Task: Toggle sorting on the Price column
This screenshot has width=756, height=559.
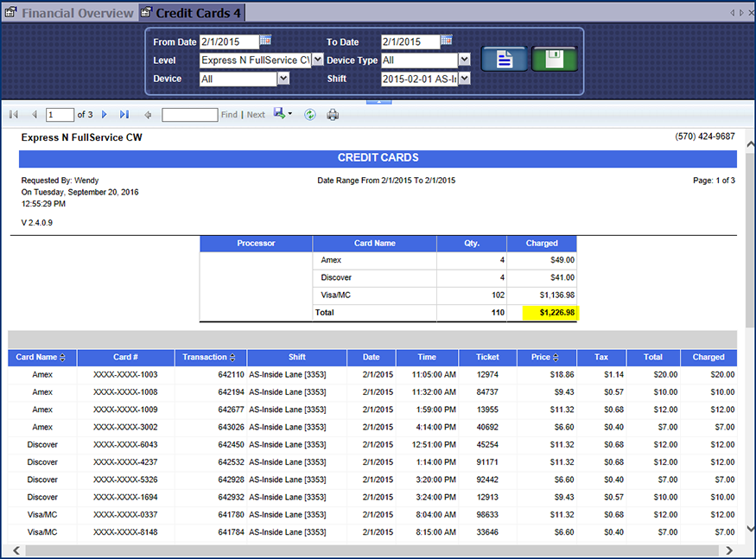Action: [556, 358]
